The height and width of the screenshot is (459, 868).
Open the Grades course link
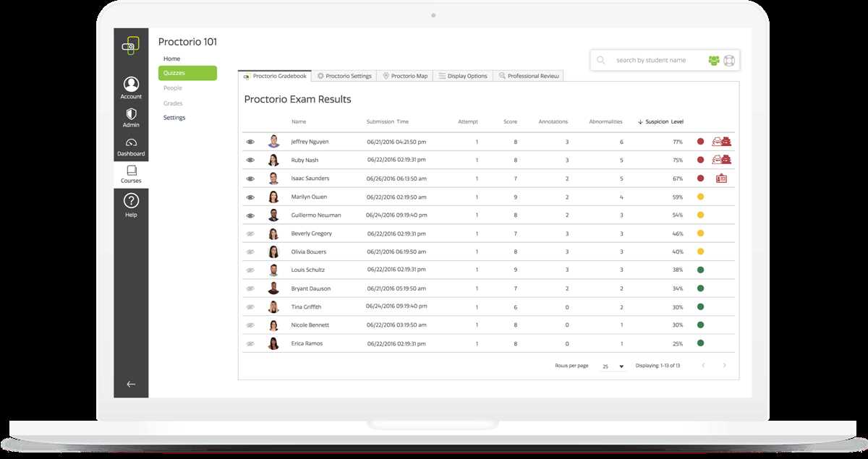point(172,103)
